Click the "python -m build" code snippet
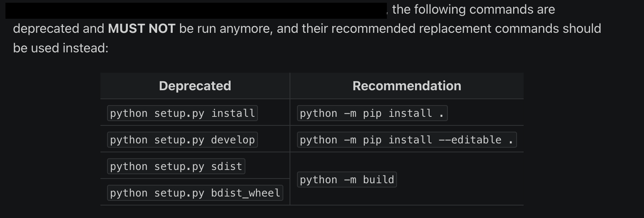Screen dimensions: 644x218 (347, 180)
